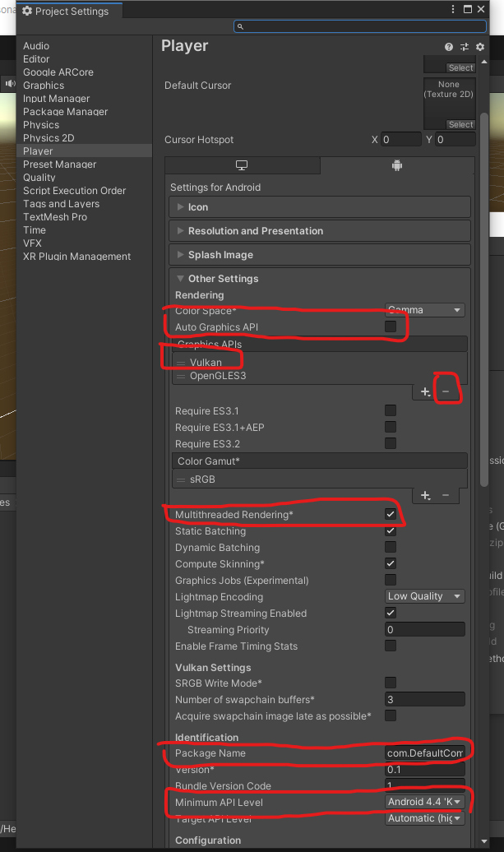Open the Target API Level dropdown
504x852 pixels.
pyautogui.click(x=425, y=817)
